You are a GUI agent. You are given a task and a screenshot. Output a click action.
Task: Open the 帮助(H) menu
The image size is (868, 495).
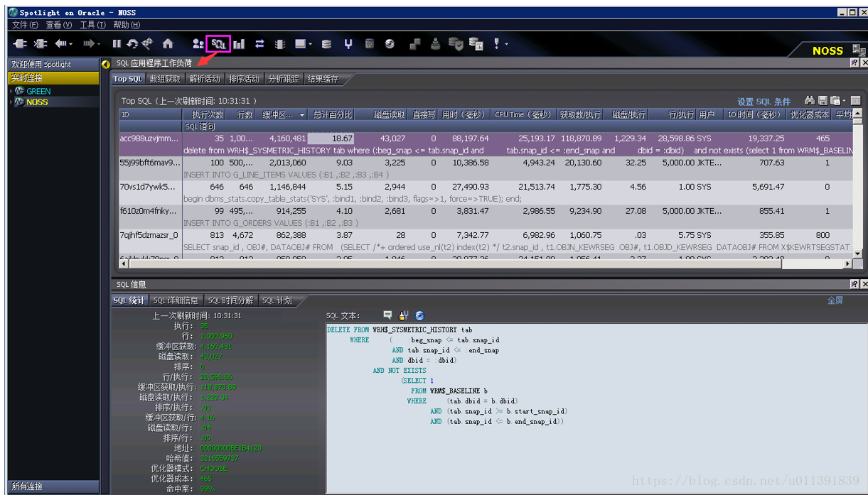(127, 25)
